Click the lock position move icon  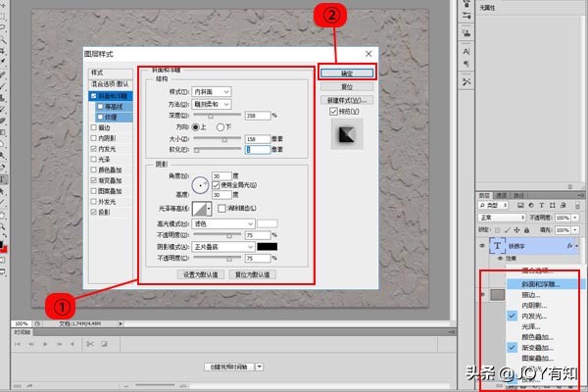pos(516,230)
